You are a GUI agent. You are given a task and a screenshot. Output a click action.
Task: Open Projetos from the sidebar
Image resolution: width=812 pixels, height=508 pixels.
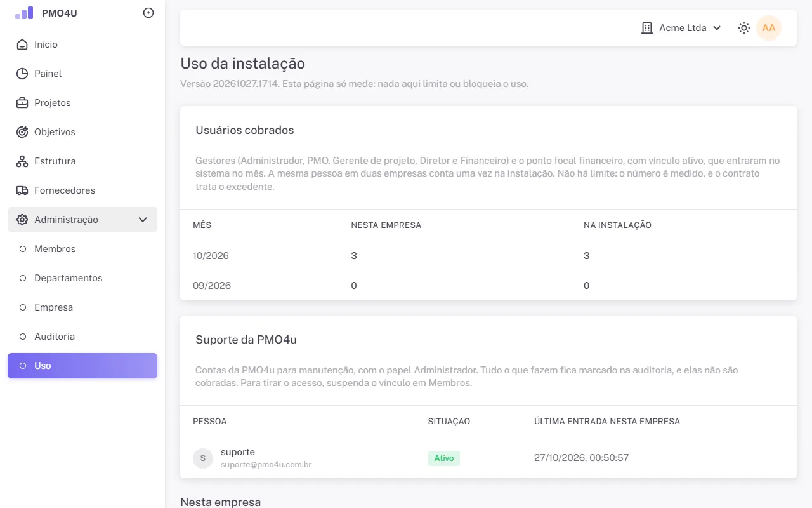tap(82, 103)
